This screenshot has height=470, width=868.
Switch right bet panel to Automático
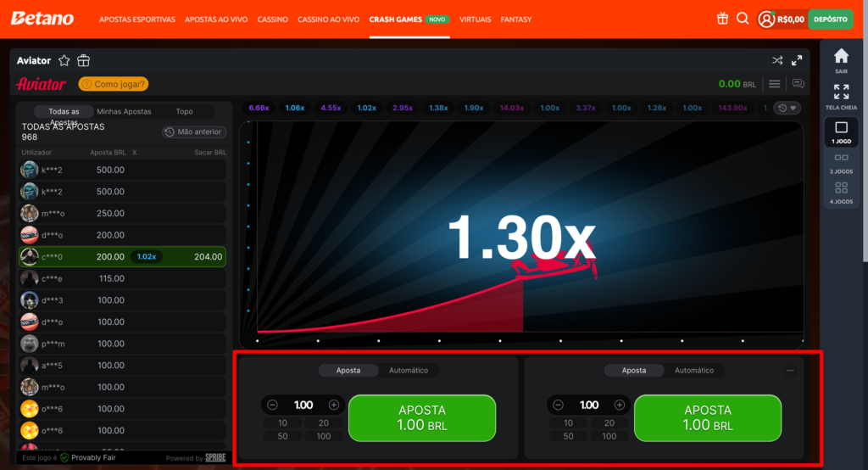[694, 370]
